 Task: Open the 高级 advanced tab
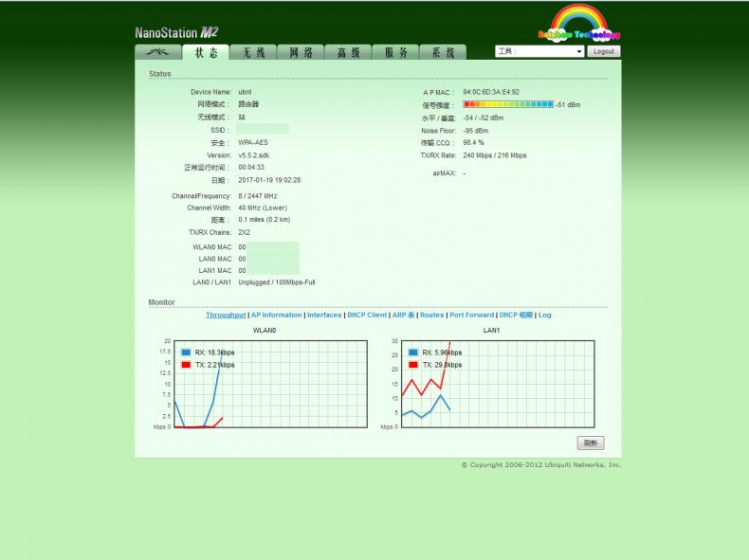tap(348, 52)
